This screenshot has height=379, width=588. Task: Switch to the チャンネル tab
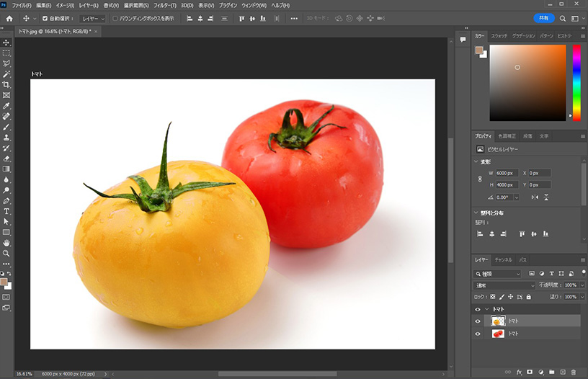coord(503,259)
